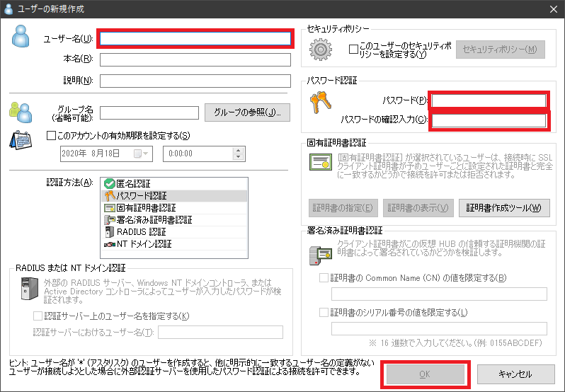Click the 説明 input field
This screenshot has width=565, height=392.
tap(195, 81)
